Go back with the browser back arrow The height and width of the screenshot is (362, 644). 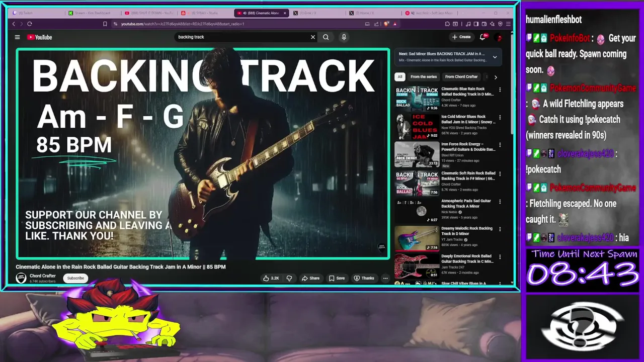pyautogui.click(x=14, y=24)
